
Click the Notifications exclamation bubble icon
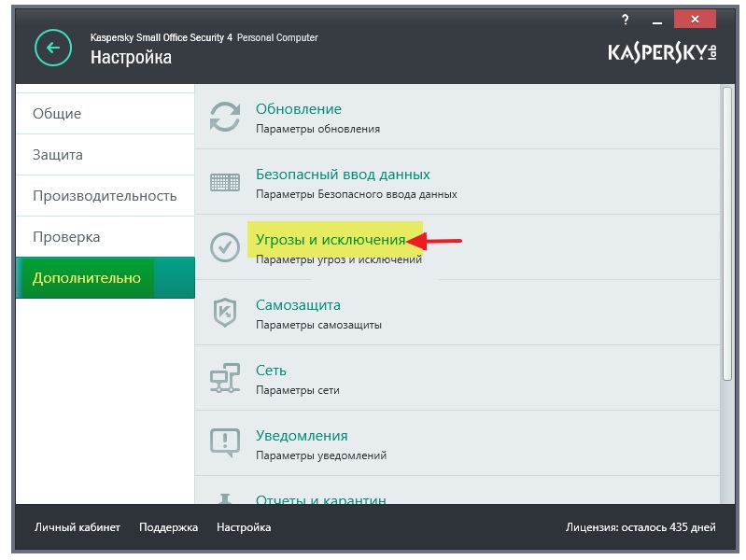tap(225, 443)
